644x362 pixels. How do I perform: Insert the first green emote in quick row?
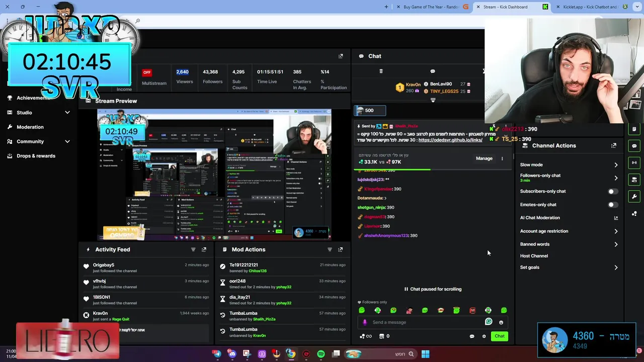point(362,310)
